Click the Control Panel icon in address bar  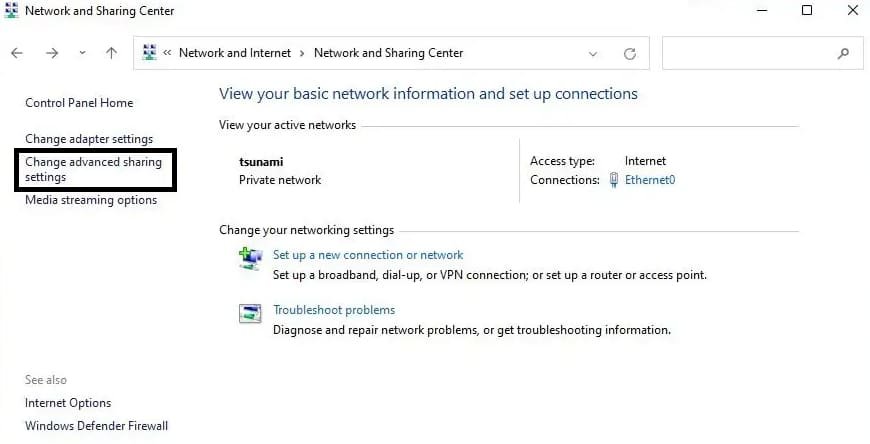[x=150, y=53]
